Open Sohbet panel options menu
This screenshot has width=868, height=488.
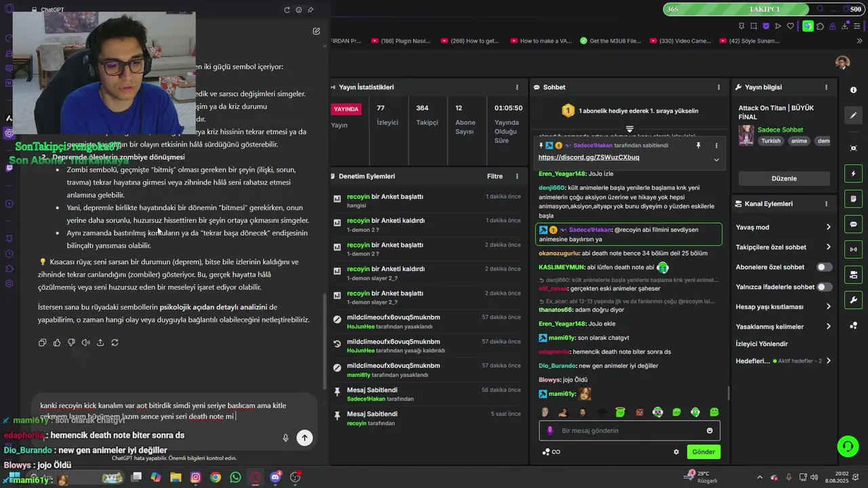719,87
